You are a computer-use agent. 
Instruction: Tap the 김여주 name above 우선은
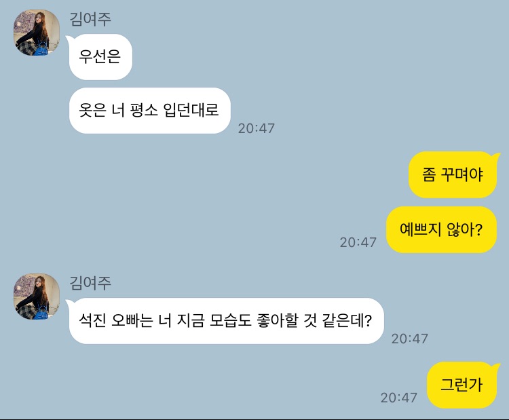90,19
